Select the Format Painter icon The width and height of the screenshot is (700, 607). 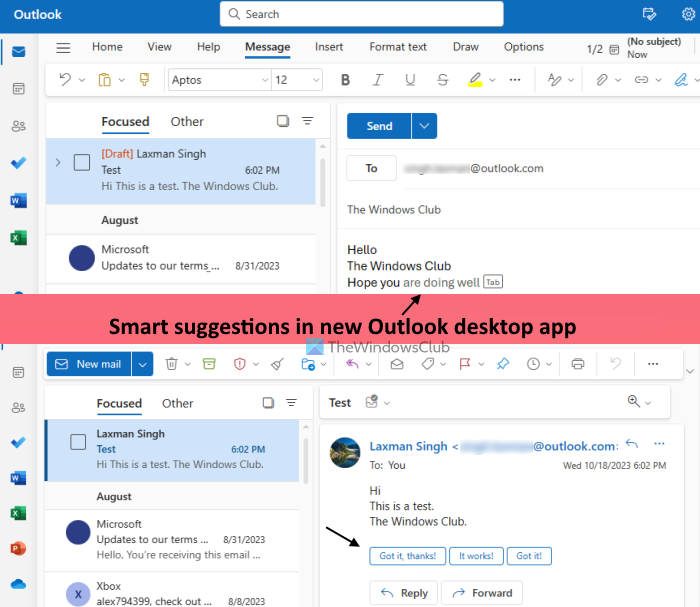pos(144,80)
